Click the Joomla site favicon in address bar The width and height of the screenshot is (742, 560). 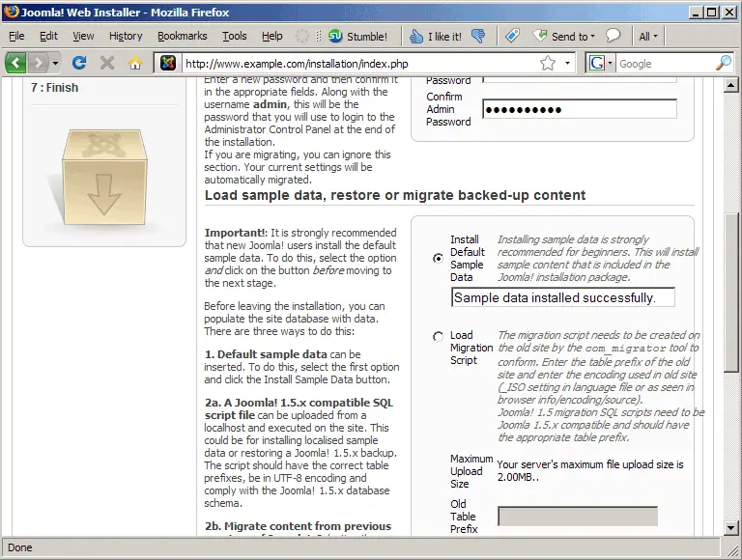point(168,63)
